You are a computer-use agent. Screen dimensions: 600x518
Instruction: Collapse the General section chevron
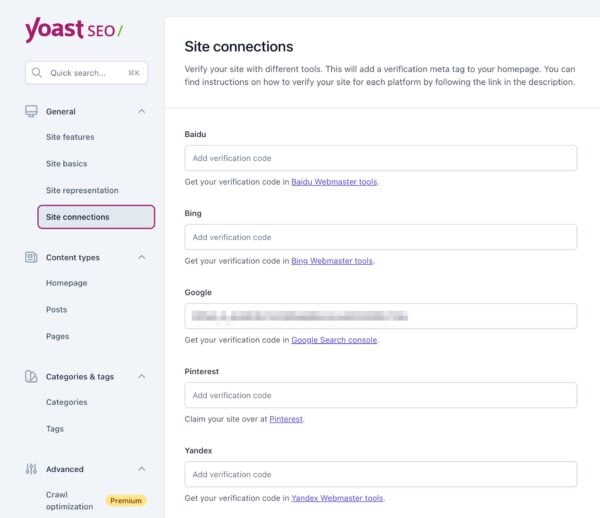[x=141, y=111]
